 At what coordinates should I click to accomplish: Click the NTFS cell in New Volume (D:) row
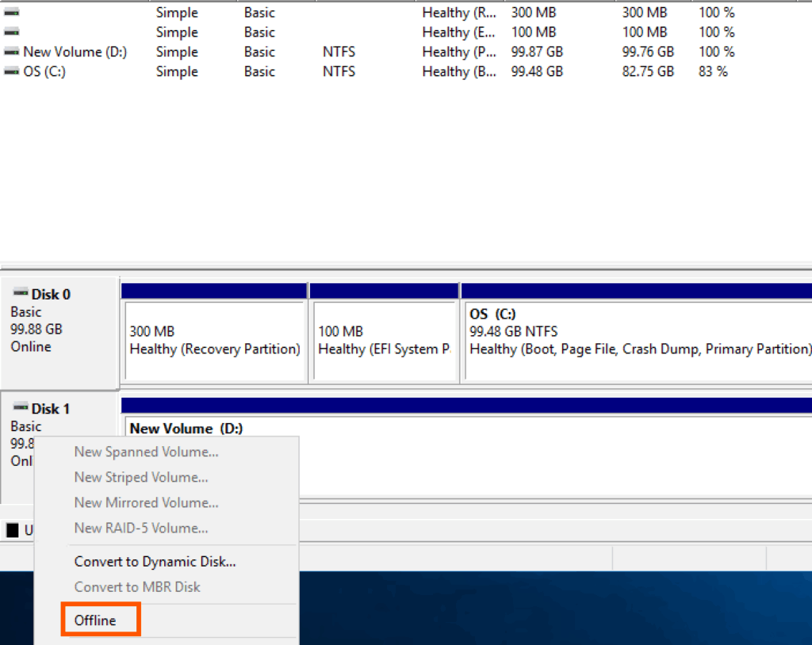339,52
